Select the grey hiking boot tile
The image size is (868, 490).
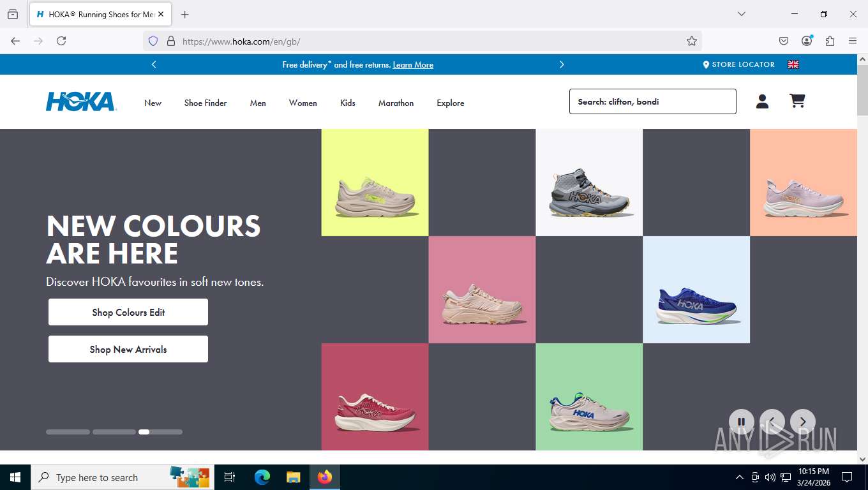(x=589, y=182)
